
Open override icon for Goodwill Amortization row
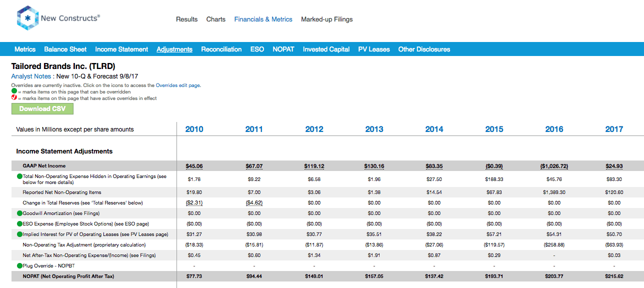point(19,213)
